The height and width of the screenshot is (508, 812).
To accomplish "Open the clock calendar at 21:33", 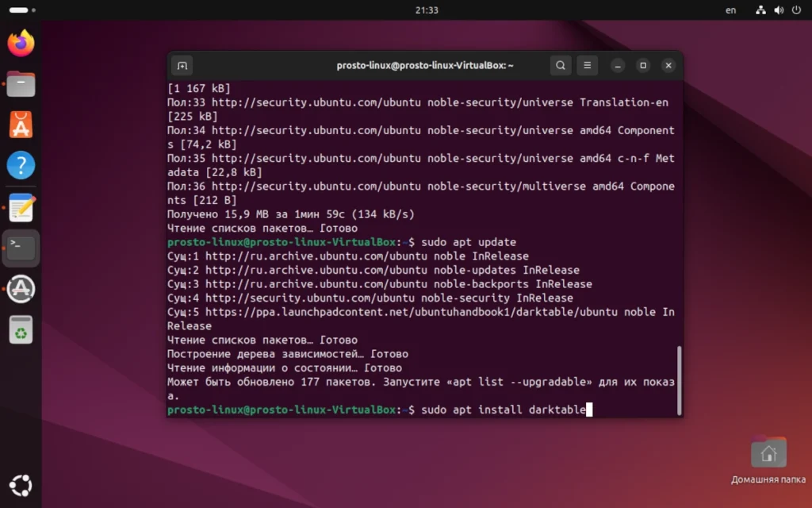I will tap(427, 10).
